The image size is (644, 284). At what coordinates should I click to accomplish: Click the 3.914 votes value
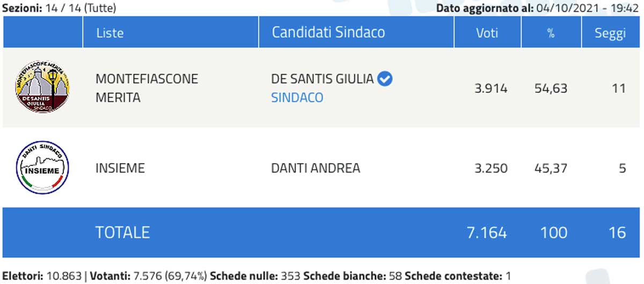click(491, 88)
